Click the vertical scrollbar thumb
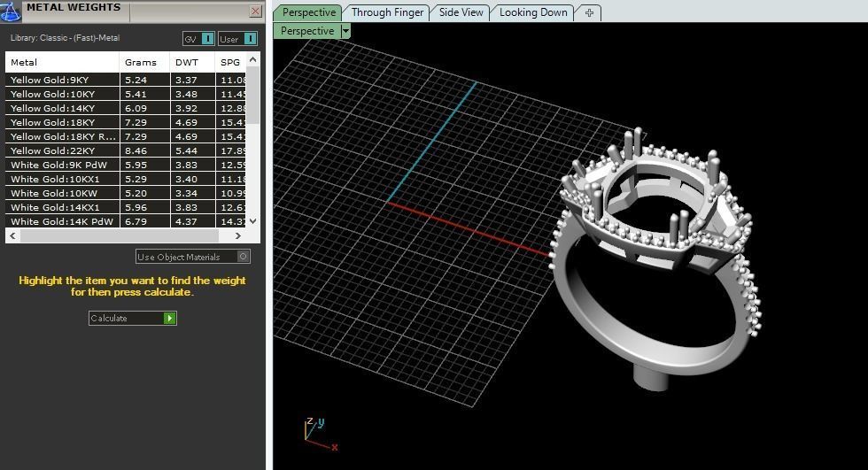 click(253, 95)
